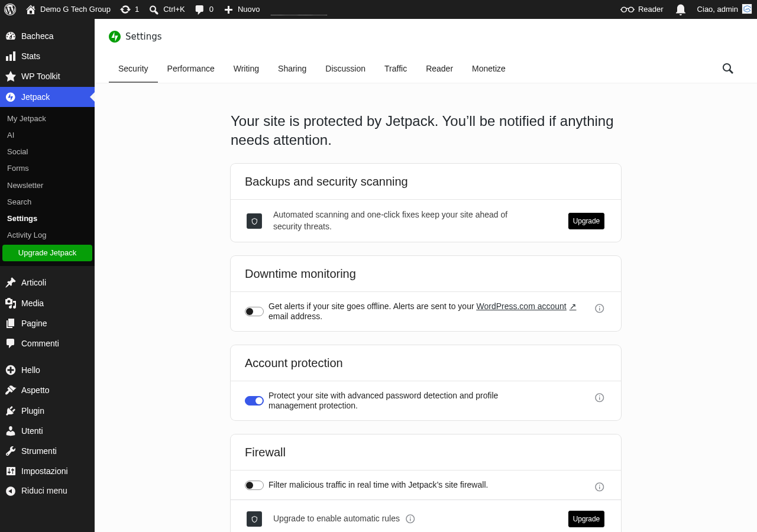Open the WordPress.com account link
757x532 pixels.
coord(526,306)
